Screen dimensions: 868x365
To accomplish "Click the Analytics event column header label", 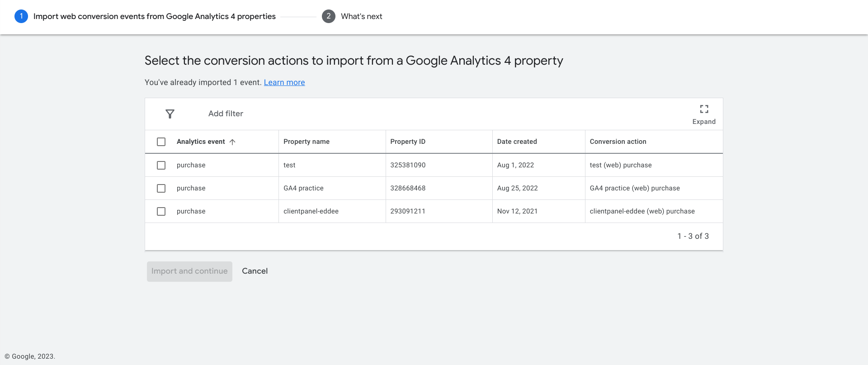I will 201,142.
